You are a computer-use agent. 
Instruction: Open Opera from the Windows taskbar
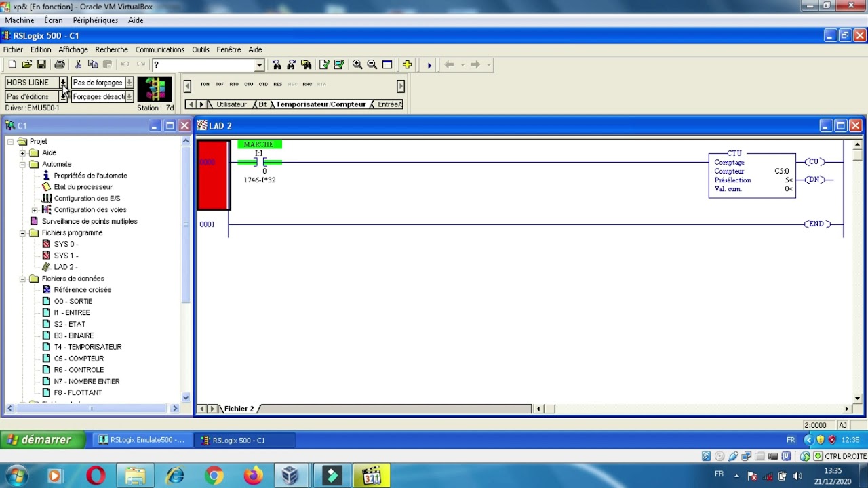[96, 476]
